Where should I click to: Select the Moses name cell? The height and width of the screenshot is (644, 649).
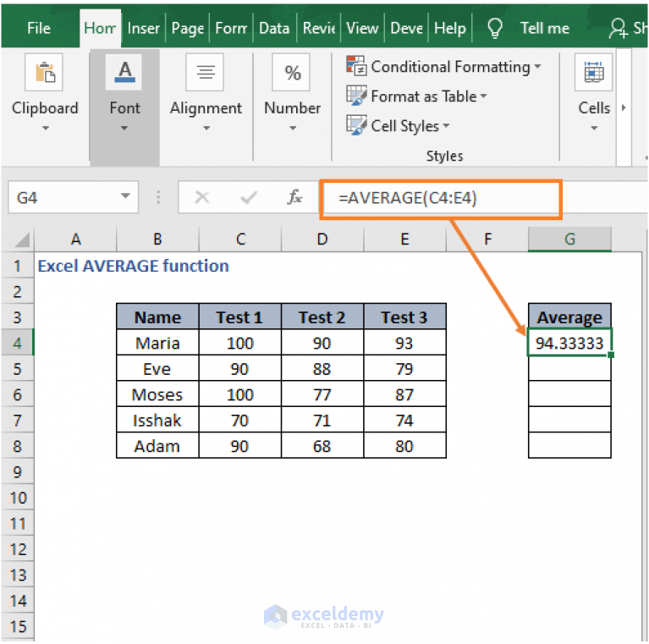tap(157, 394)
